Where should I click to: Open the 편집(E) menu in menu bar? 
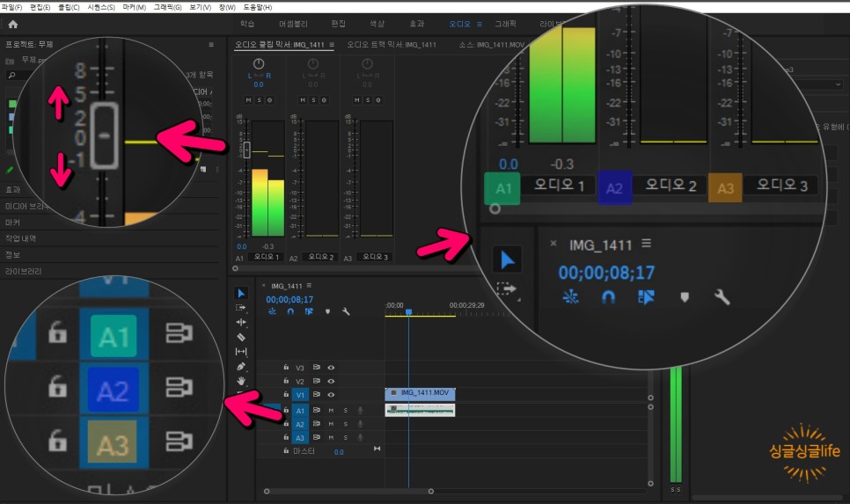[40, 7]
